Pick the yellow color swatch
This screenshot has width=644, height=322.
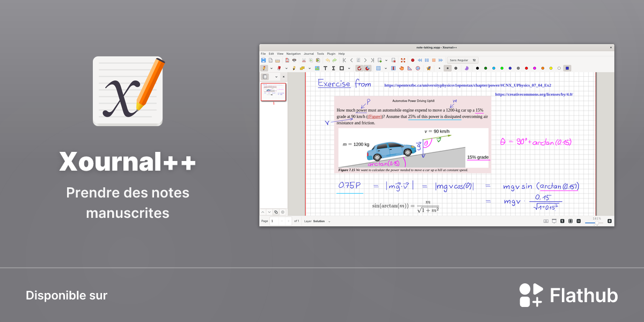(551, 68)
